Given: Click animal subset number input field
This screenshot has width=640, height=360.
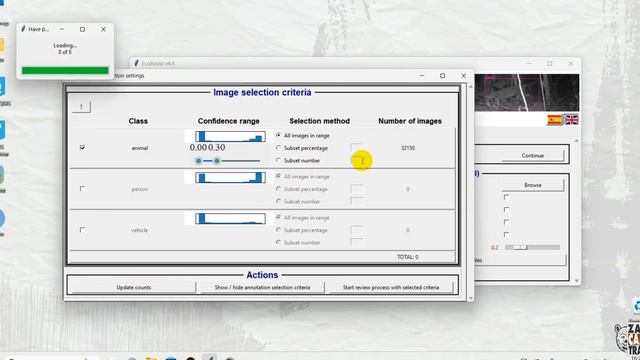Looking at the screenshot, I should click(x=356, y=160).
